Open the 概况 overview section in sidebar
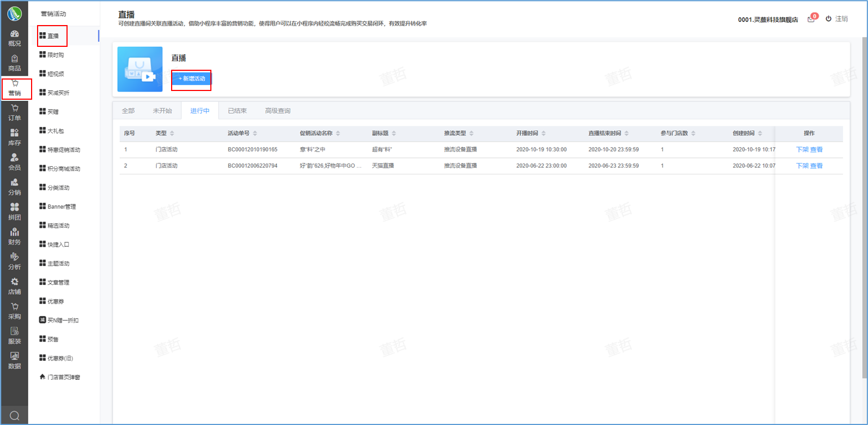 click(15, 38)
